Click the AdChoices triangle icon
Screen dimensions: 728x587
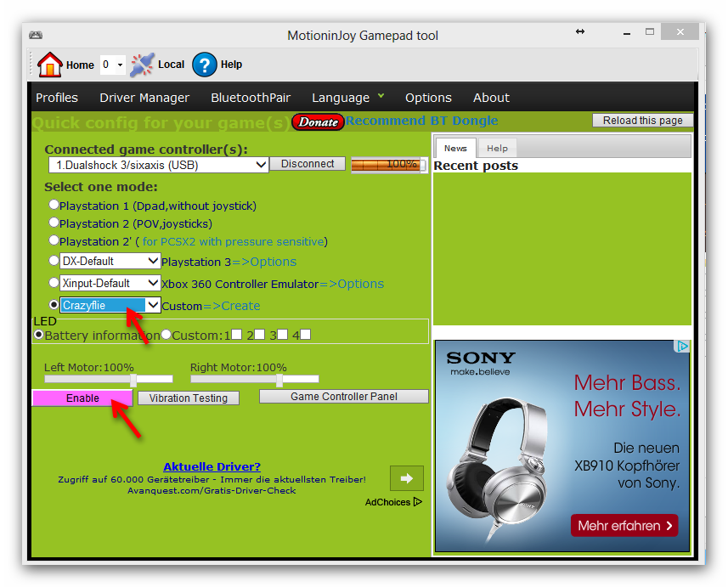pyautogui.click(x=418, y=502)
